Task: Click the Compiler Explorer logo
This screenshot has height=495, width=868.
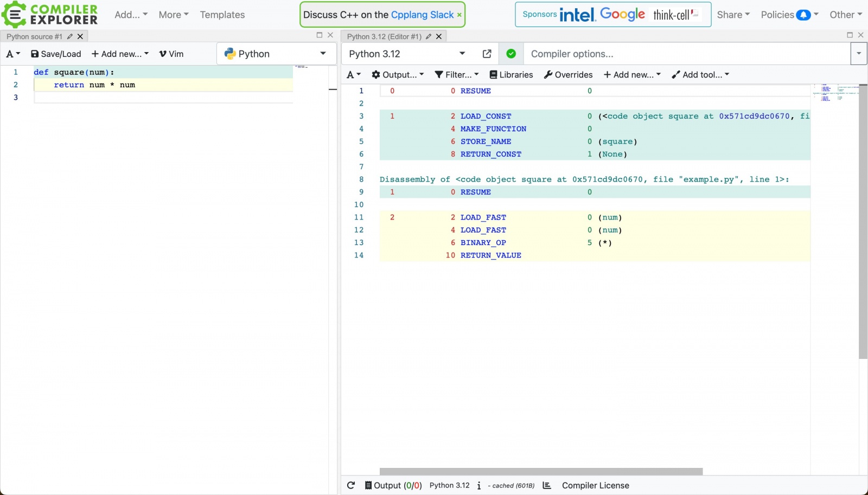Action: point(50,15)
